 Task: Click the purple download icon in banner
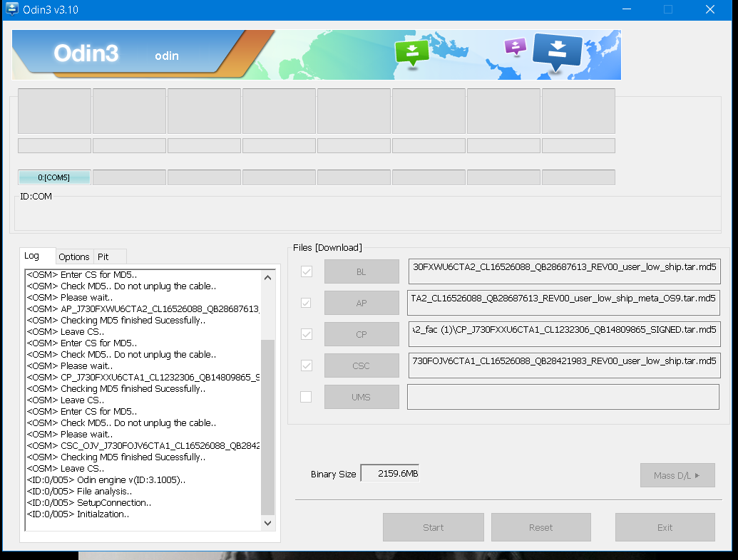coord(516,47)
